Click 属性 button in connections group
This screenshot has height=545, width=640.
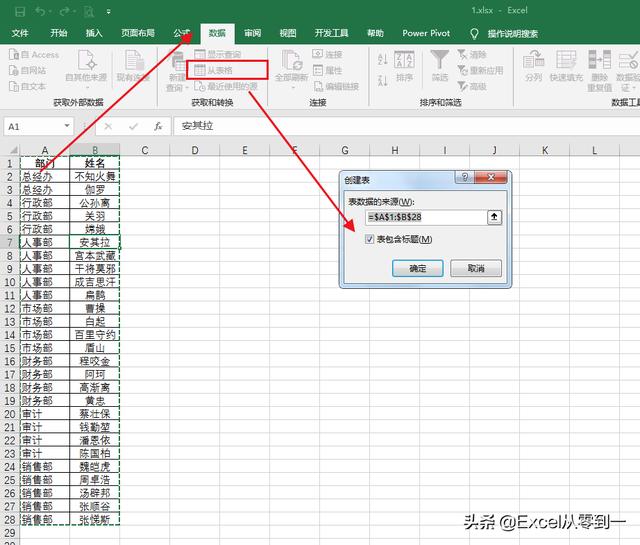point(327,70)
